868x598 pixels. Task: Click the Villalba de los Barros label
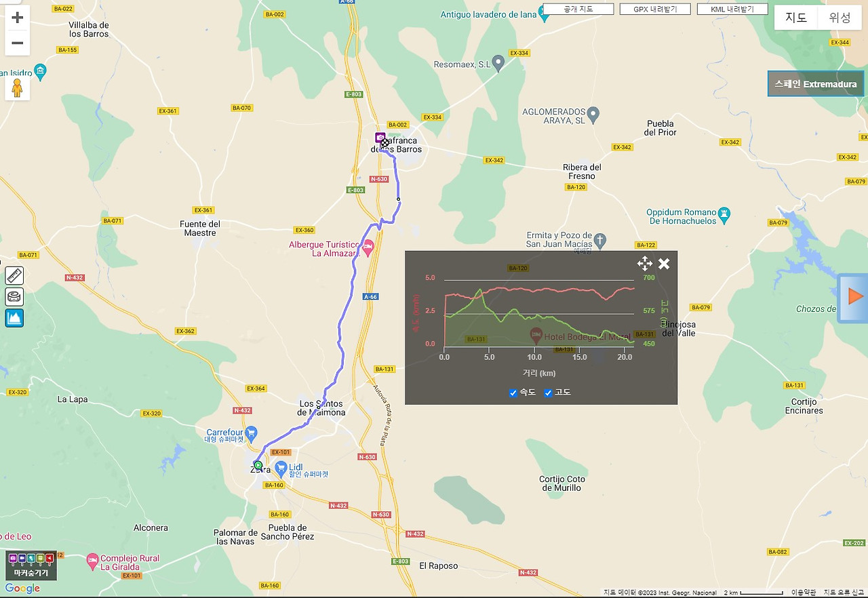point(89,29)
